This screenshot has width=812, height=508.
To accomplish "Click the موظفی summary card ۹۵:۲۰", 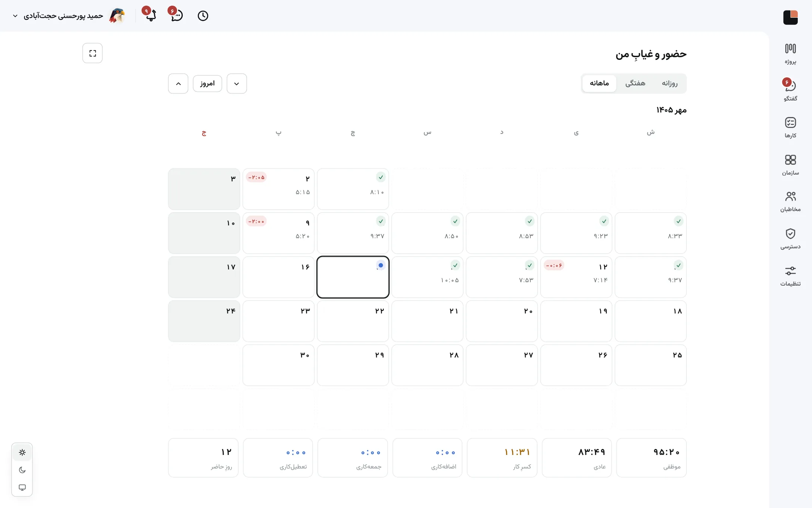I will pos(651,458).
